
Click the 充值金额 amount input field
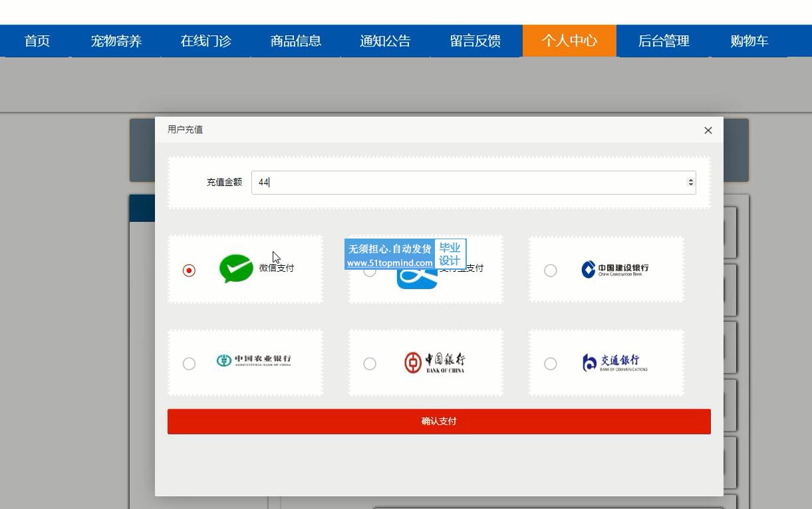pos(474,182)
